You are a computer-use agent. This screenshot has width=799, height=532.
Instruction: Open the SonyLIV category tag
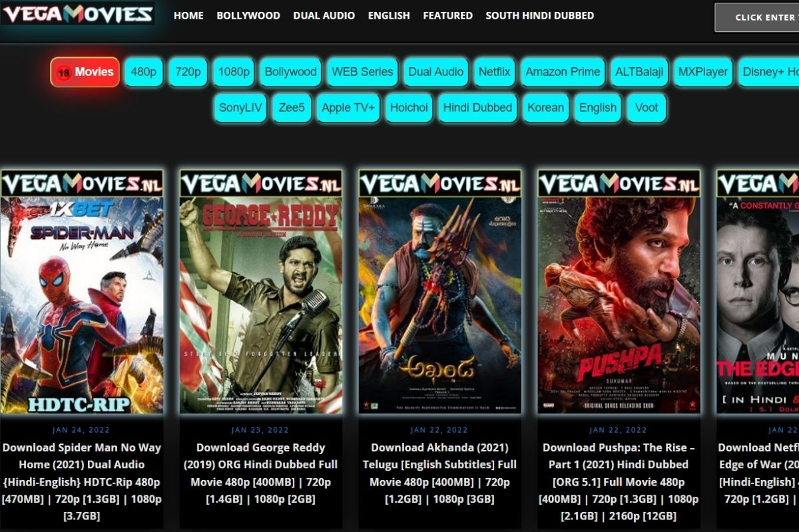coord(240,107)
